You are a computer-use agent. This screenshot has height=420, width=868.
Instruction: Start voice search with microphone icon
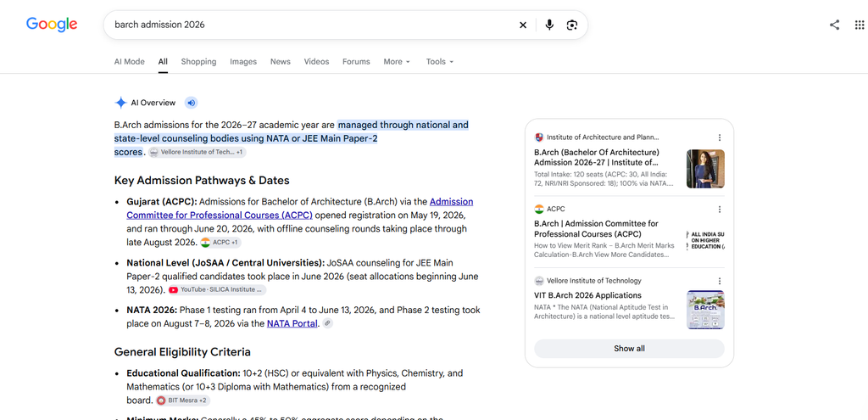click(x=549, y=25)
